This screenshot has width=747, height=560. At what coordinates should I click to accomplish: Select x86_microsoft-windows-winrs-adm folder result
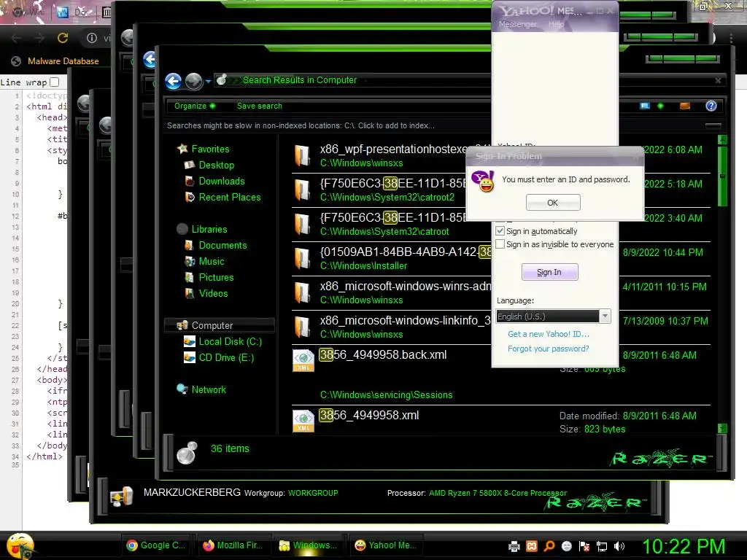point(391,293)
